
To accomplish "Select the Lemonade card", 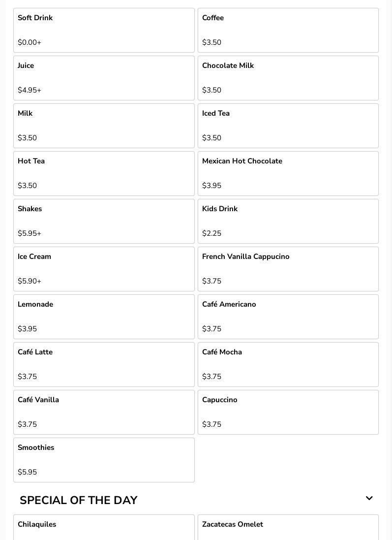I will click(104, 317).
